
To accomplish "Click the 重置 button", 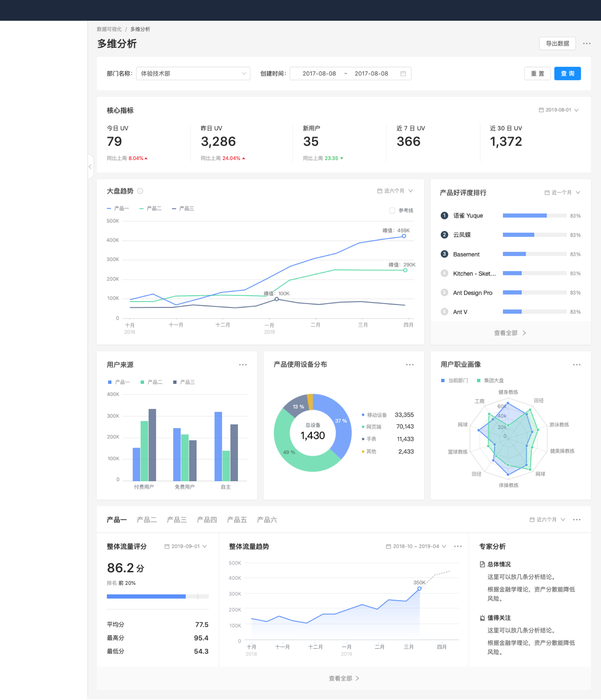I will [538, 74].
